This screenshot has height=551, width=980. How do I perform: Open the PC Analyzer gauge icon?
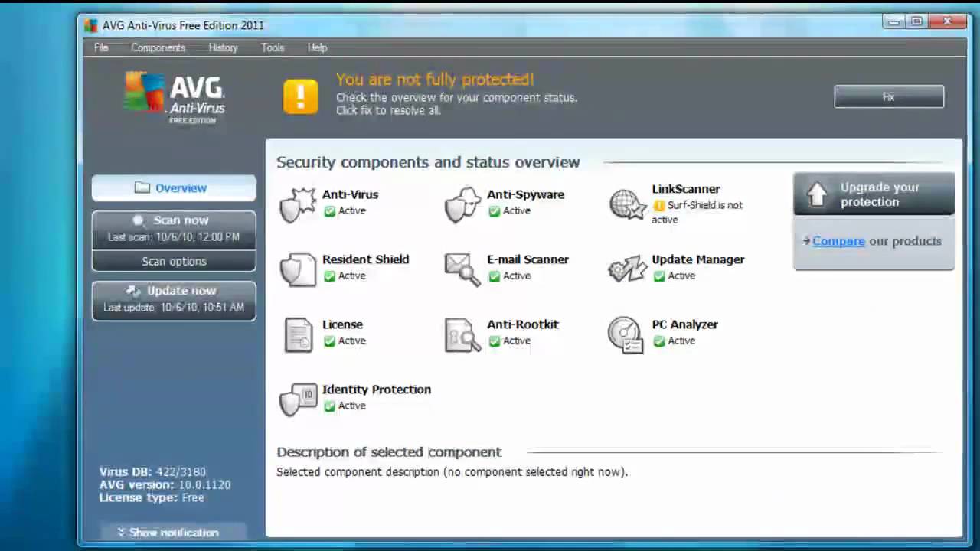(626, 334)
